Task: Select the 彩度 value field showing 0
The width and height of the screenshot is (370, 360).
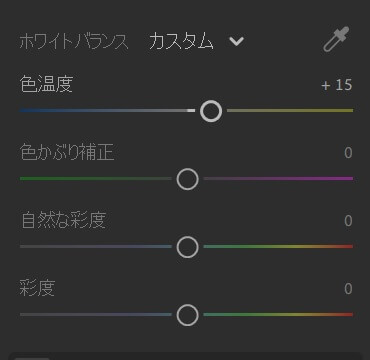Action: [348, 289]
